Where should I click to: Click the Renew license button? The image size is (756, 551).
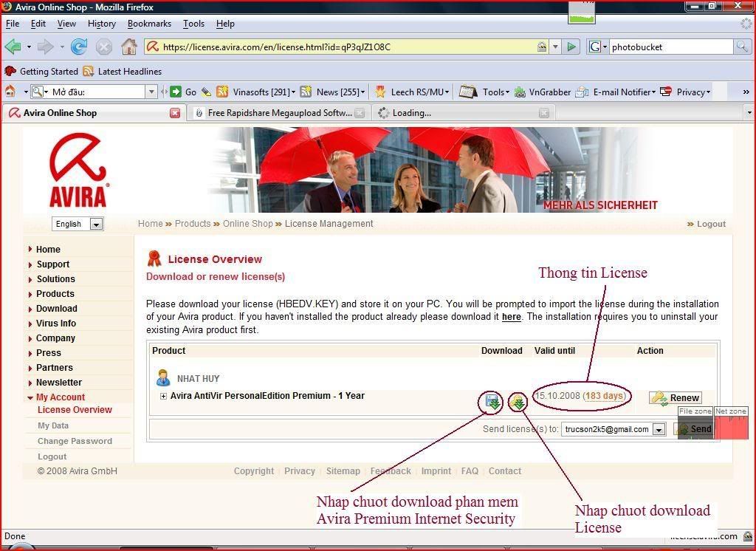[676, 397]
